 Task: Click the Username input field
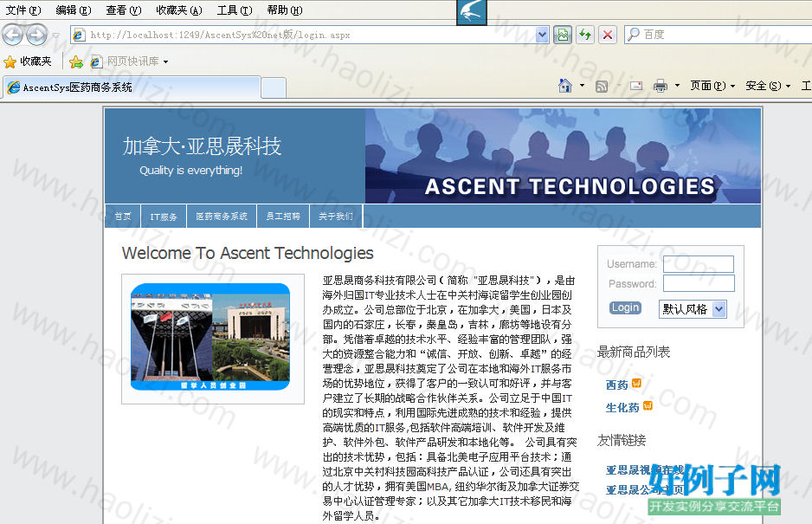(x=698, y=264)
